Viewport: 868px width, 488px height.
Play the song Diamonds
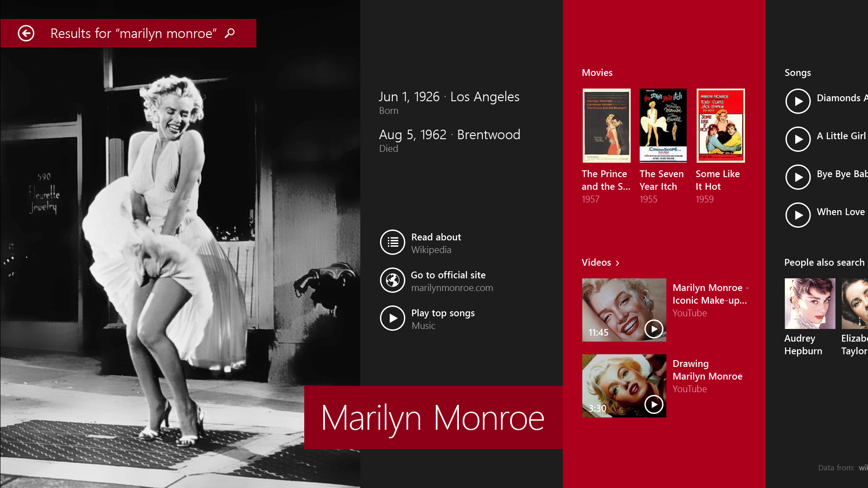798,101
